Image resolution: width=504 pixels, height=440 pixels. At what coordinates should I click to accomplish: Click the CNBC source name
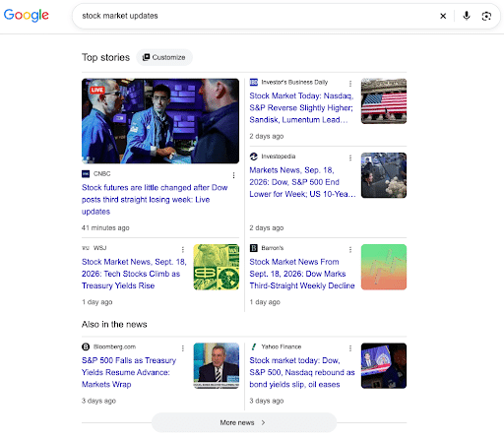[x=102, y=174]
